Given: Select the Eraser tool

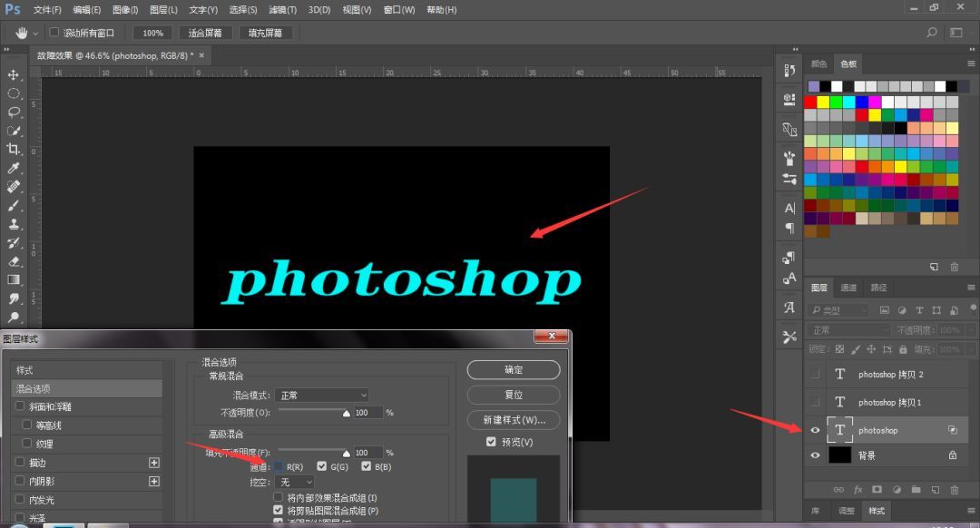Looking at the screenshot, I should [x=13, y=261].
